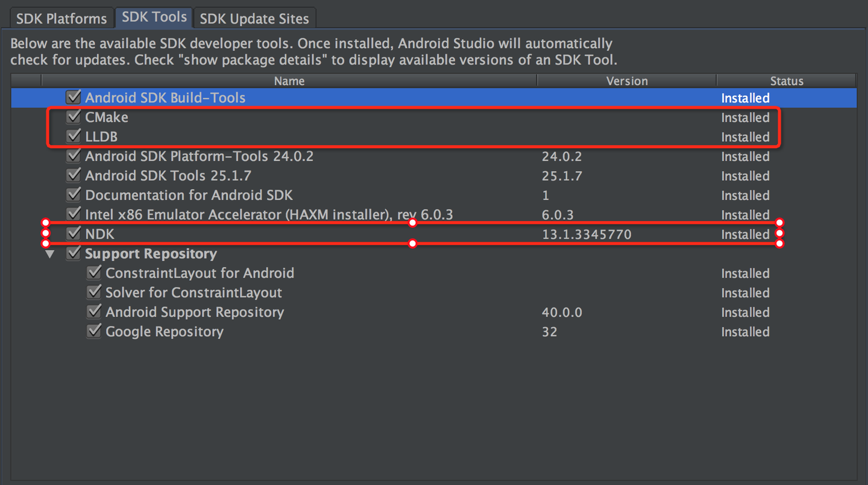Viewport: 868px width, 485px height.
Task: Toggle the LLDB checkbox
Action: 74,136
